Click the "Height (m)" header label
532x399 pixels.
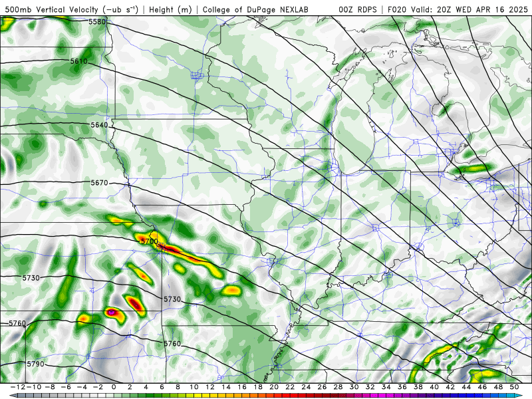[170, 10]
